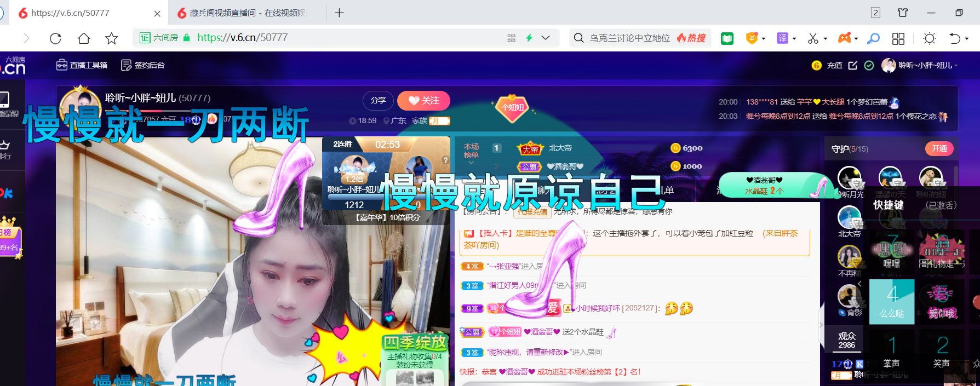Click the undo closed-tab arrow icon
This screenshot has width=980, height=386.
tap(955, 38)
